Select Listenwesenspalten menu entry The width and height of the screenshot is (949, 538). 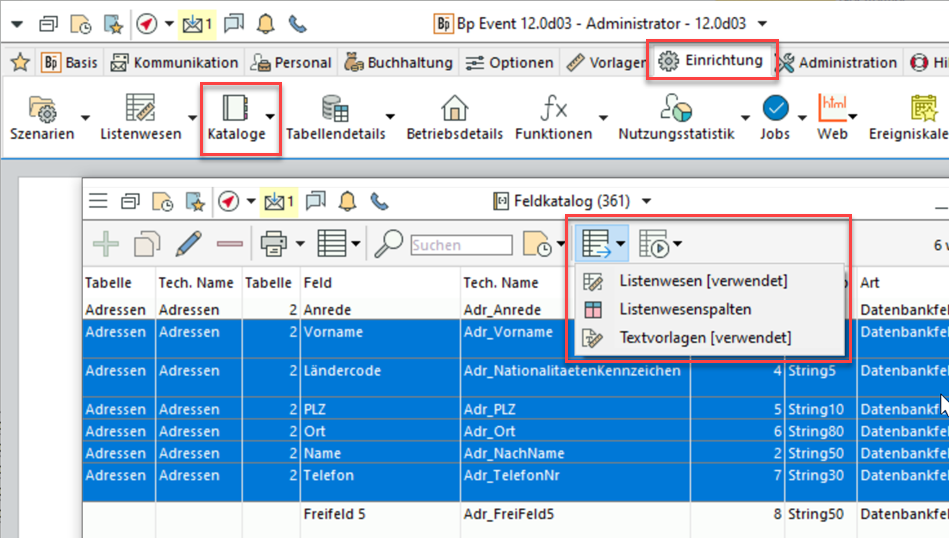click(685, 310)
